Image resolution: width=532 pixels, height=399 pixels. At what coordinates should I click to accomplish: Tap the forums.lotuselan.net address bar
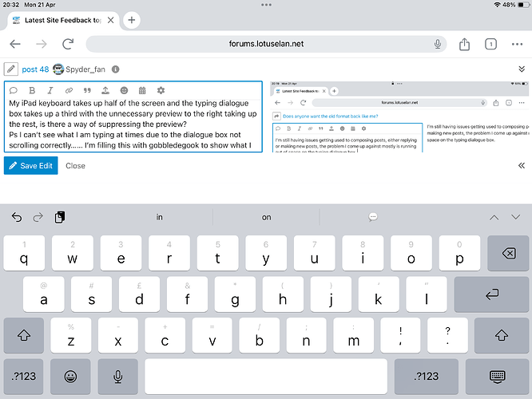pos(266,44)
